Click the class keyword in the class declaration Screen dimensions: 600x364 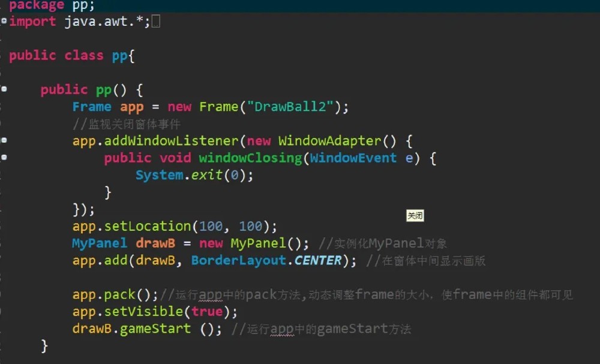pos(84,55)
